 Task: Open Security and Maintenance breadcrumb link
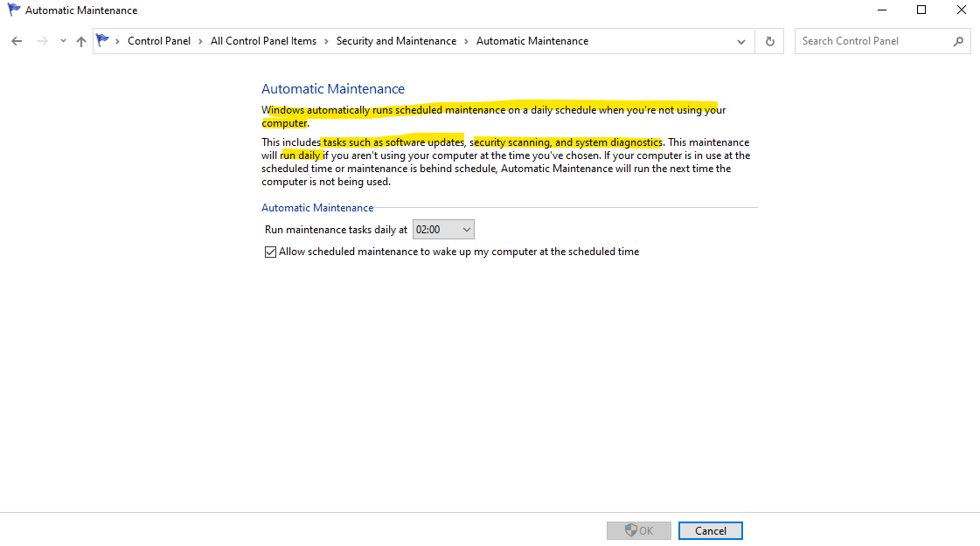click(x=396, y=41)
